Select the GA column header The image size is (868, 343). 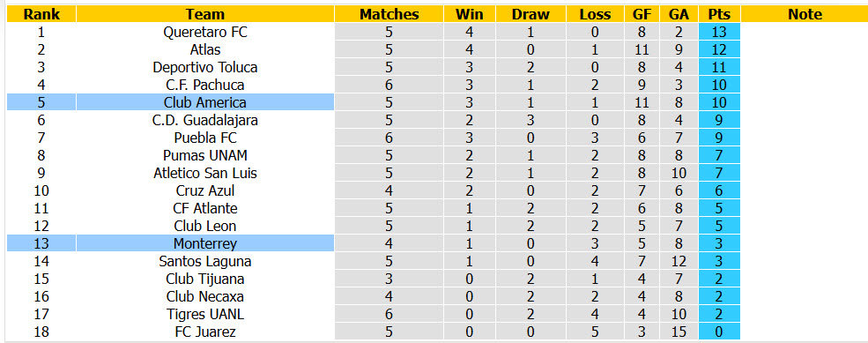click(679, 14)
